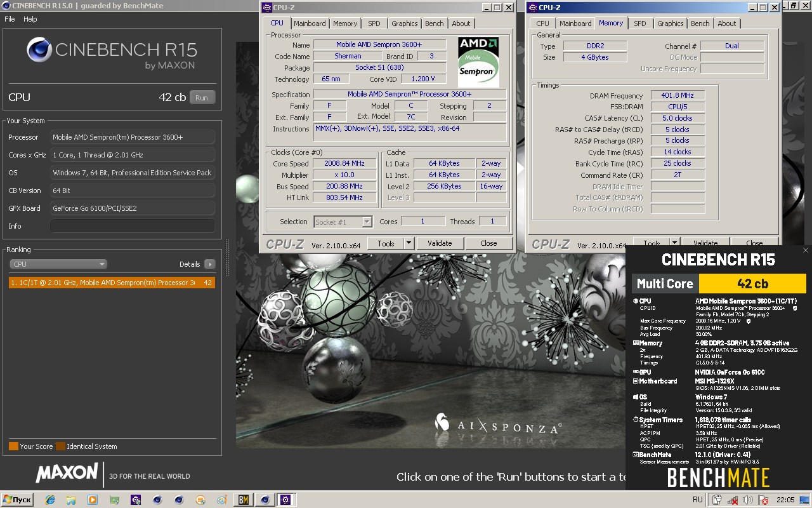Run the CPU benchmark
812x508 pixels.
[x=202, y=98]
